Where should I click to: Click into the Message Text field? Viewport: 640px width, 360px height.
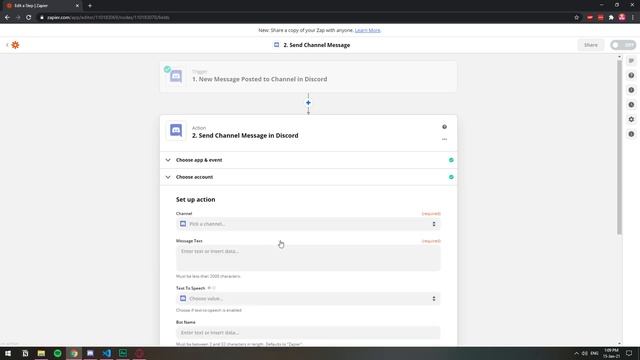308,258
